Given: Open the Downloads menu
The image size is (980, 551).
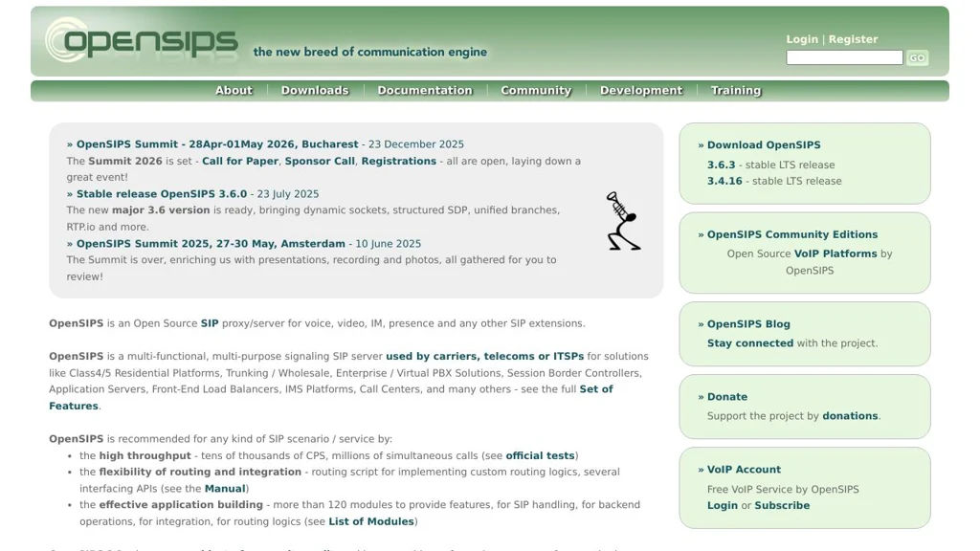Looking at the screenshot, I should click(x=315, y=91).
